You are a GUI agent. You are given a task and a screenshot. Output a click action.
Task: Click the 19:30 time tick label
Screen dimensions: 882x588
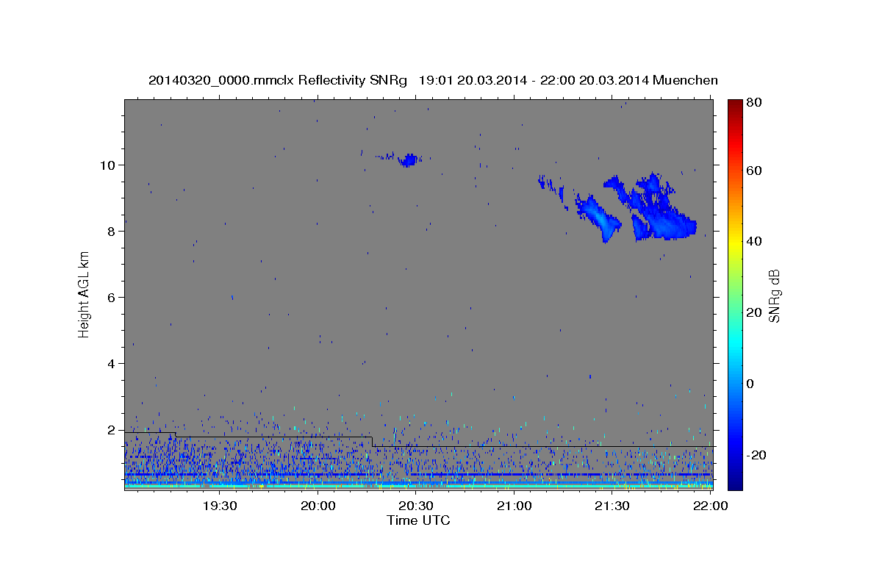click(220, 506)
